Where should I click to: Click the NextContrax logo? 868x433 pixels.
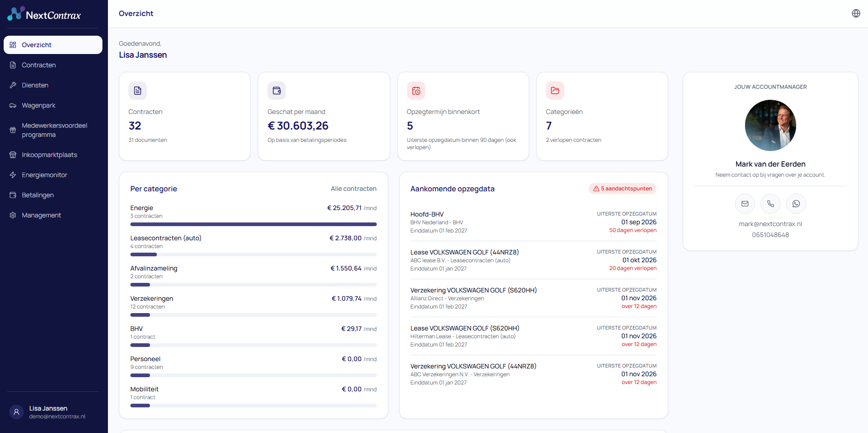point(44,14)
